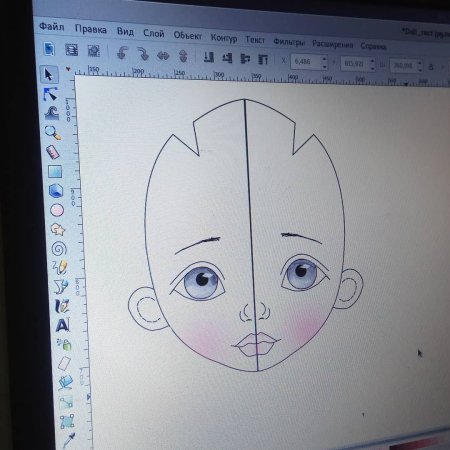Image resolution: width=450 pixels, height=450 pixels.
Task: Lower selection to bottom toolbar icon
Action: point(209,57)
